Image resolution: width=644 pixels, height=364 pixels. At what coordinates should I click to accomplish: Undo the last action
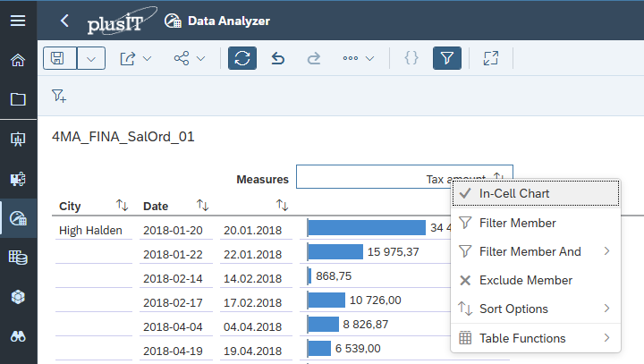(278, 58)
